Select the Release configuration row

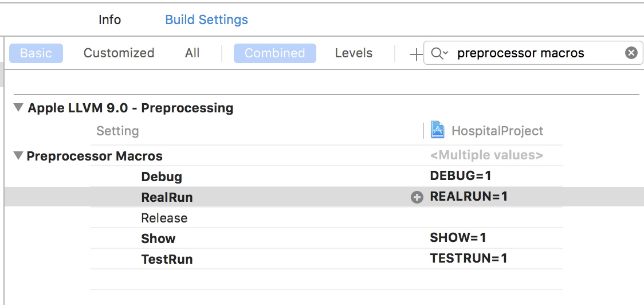(327, 217)
